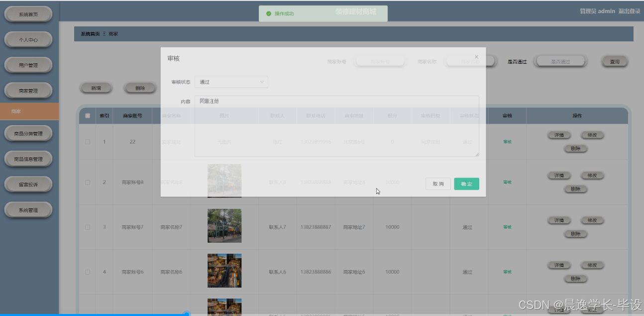Click the 商家账号 column header
This screenshot has width=644, height=316.
[x=132, y=116]
